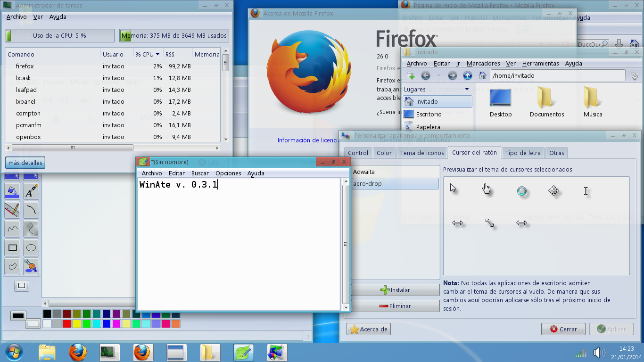Sort task list by RSS column

[x=178, y=54]
